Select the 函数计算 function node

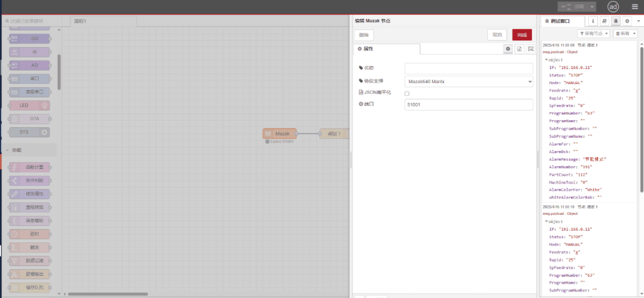(x=30, y=167)
